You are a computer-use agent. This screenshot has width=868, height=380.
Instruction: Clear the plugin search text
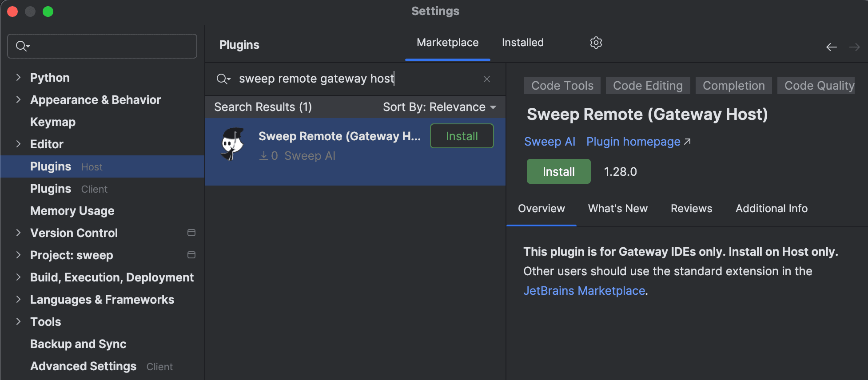(x=487, y=79)
